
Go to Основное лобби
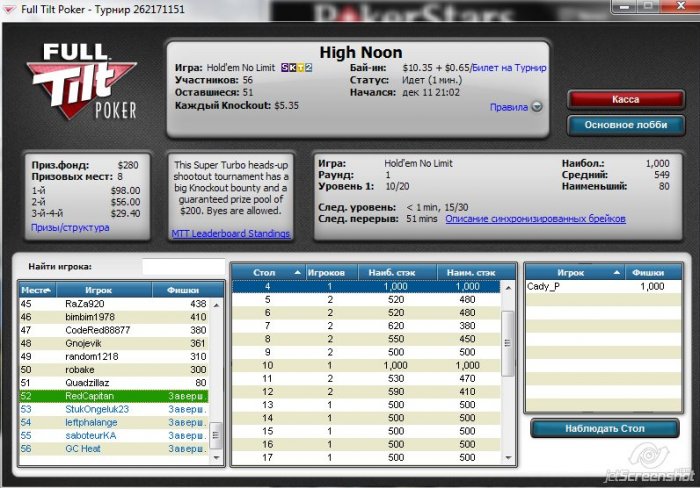[x=625, y=125]
